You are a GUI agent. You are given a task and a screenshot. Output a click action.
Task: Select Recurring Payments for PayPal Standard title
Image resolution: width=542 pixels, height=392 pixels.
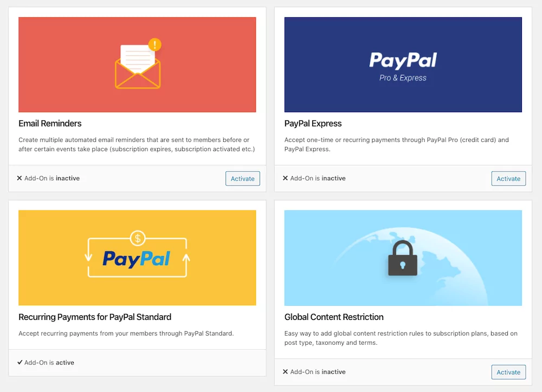(x=95, y=317)
